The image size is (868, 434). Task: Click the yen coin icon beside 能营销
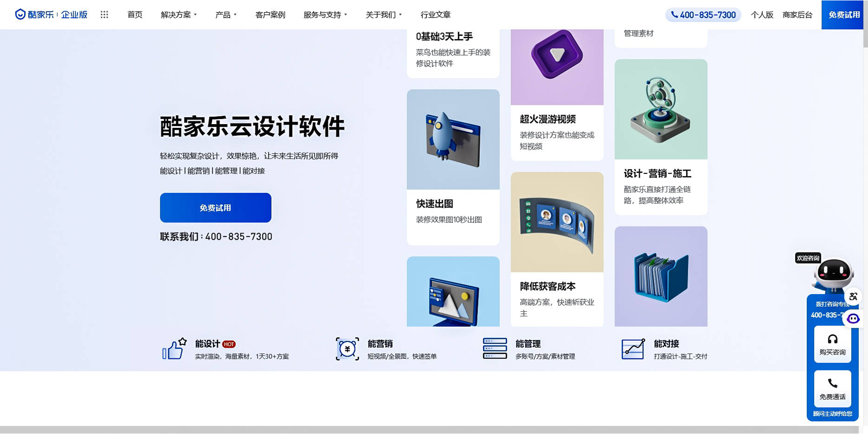347,349
